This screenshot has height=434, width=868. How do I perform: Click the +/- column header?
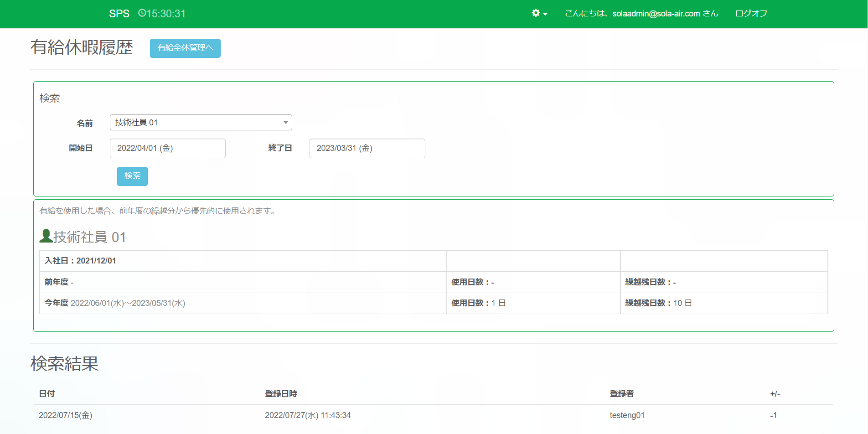pos(775,393)
